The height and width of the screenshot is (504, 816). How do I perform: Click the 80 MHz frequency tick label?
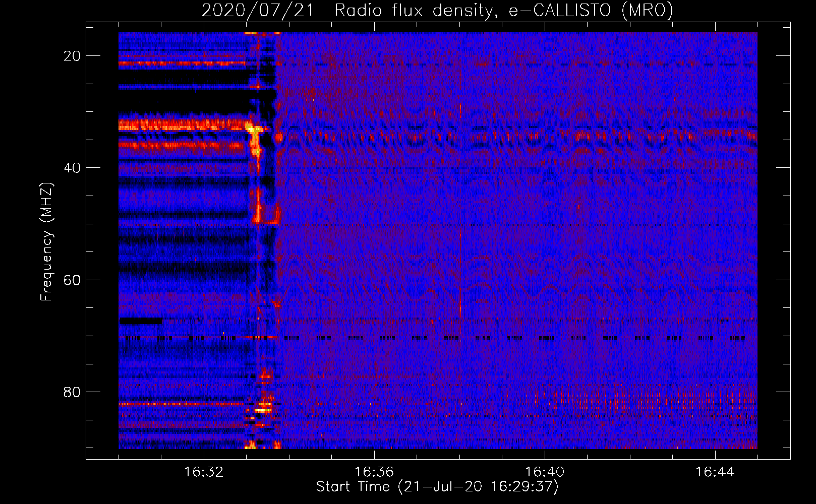point(72,392)
